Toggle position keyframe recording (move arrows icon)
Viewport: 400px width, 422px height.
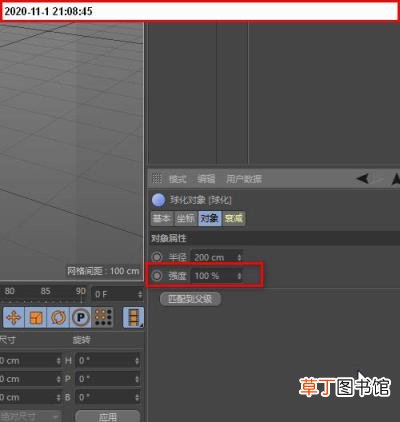point(14,317)
